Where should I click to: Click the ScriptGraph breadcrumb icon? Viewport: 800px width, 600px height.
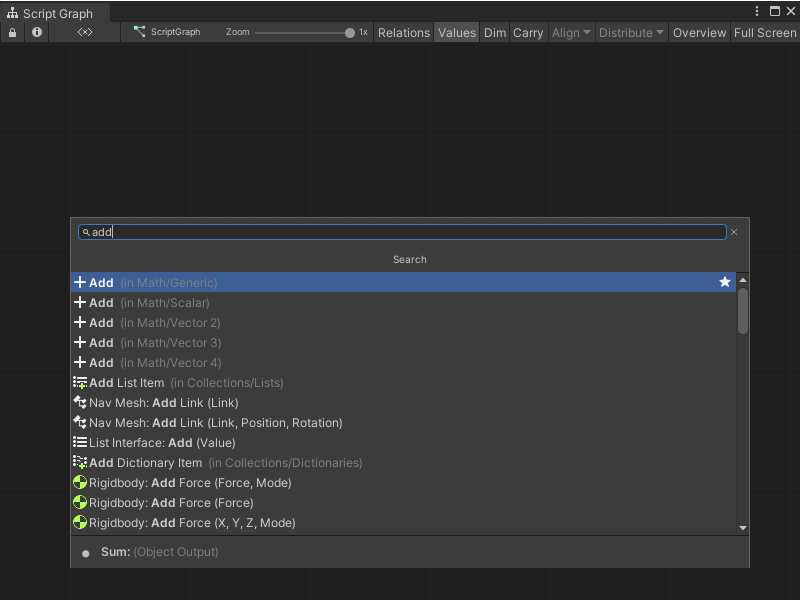[140, 32]
